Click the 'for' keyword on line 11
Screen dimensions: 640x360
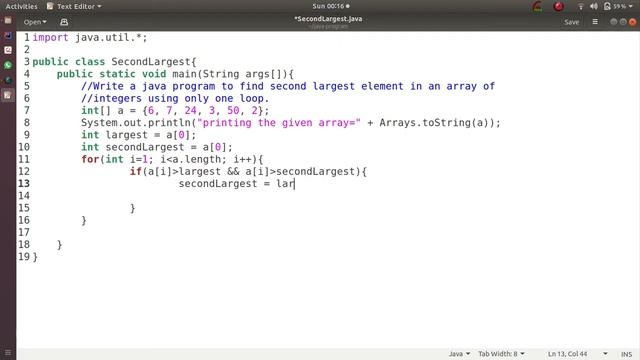click(90, 159)
